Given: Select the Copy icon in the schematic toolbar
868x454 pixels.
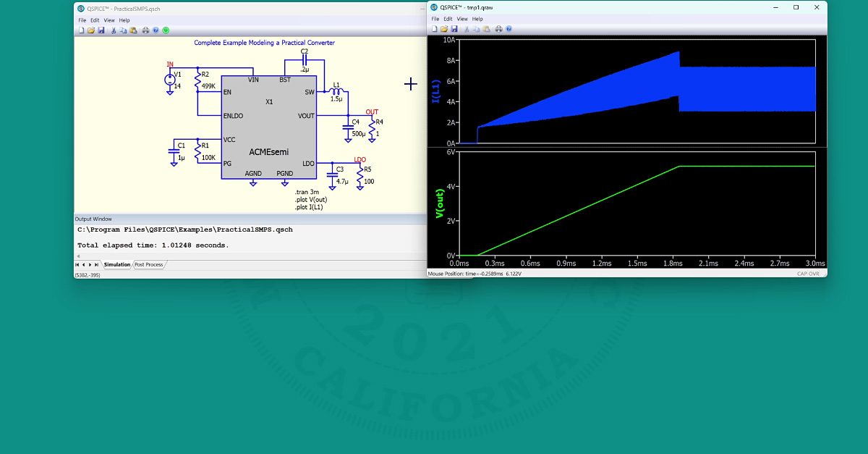Looking at the screenshot, I should 123,31.
